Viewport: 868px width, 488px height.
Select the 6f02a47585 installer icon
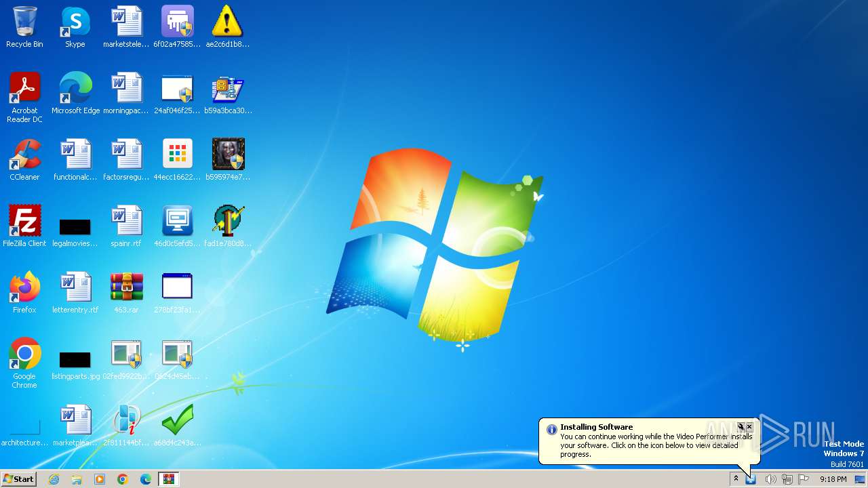point(177,27)
